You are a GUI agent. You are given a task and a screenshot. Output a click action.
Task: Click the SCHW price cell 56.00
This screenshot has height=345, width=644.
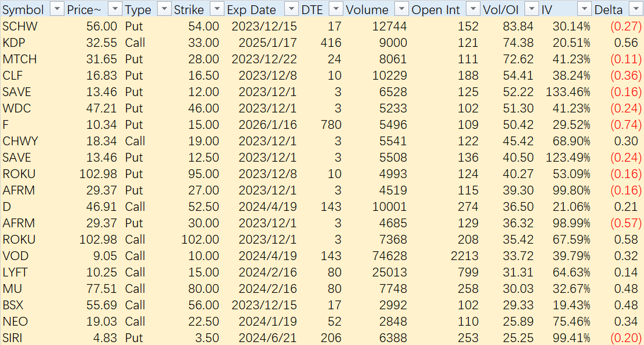pyautogui.click(x=102, y=26)
